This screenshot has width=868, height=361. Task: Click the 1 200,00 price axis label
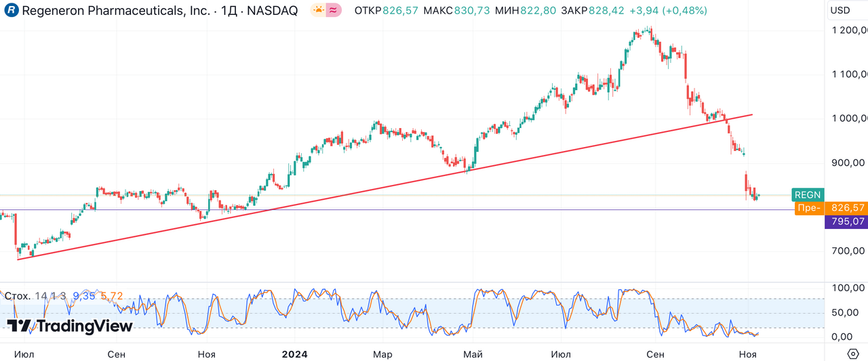tap(849, 30)
